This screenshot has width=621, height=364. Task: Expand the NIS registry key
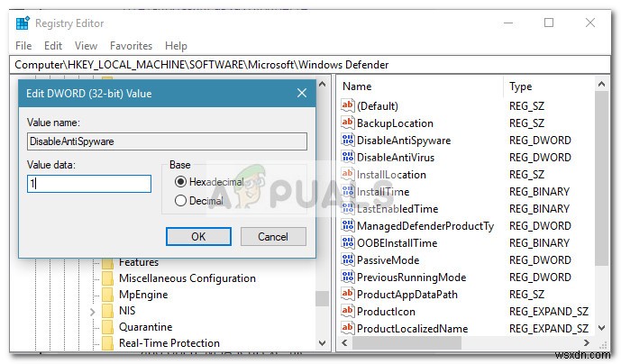pos(92,312)
